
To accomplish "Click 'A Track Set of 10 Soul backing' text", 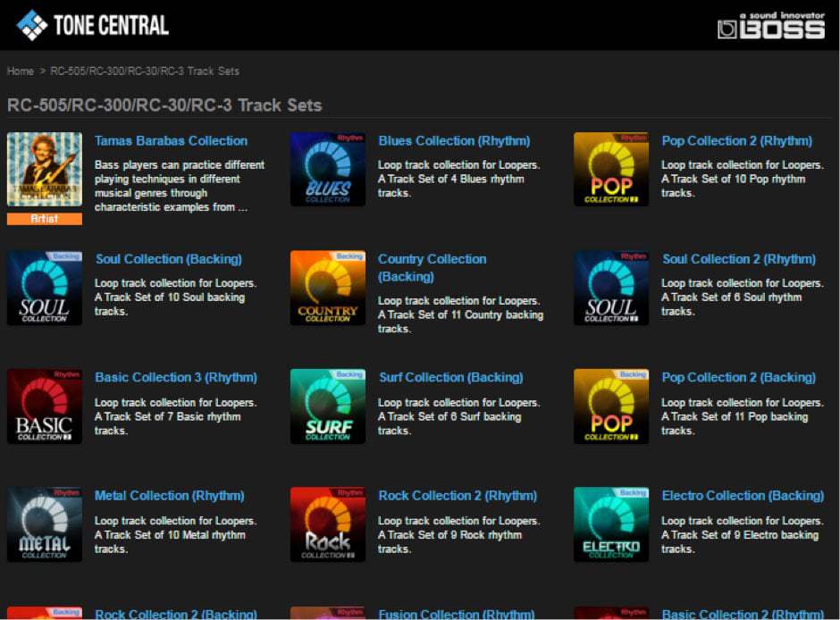I will pyautogui.click(x=170, y=297).
